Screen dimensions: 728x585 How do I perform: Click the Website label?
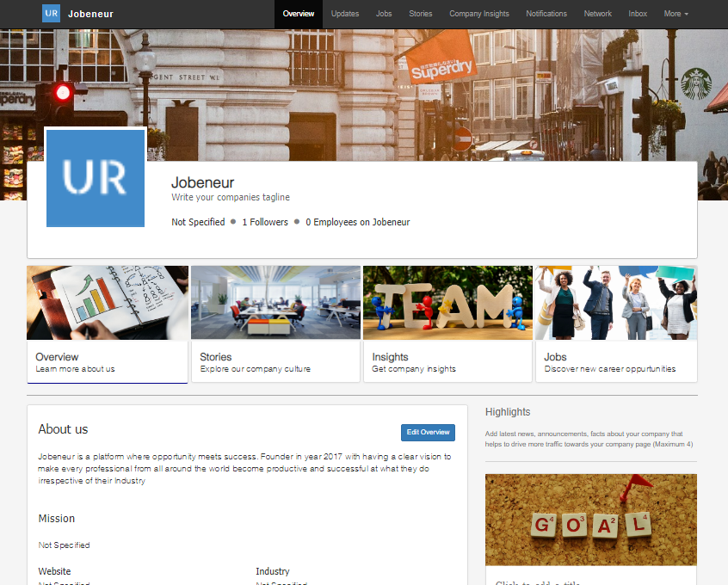point(55,571)
